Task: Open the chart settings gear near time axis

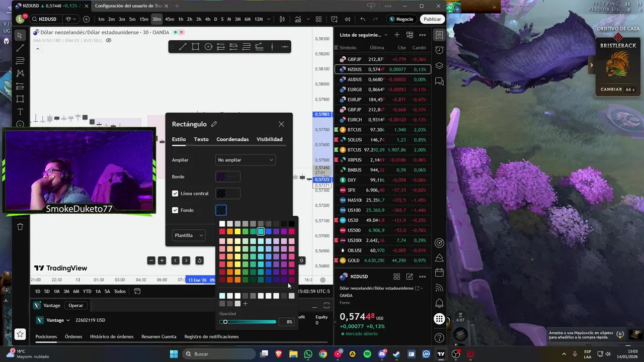Action: point(323,280)
